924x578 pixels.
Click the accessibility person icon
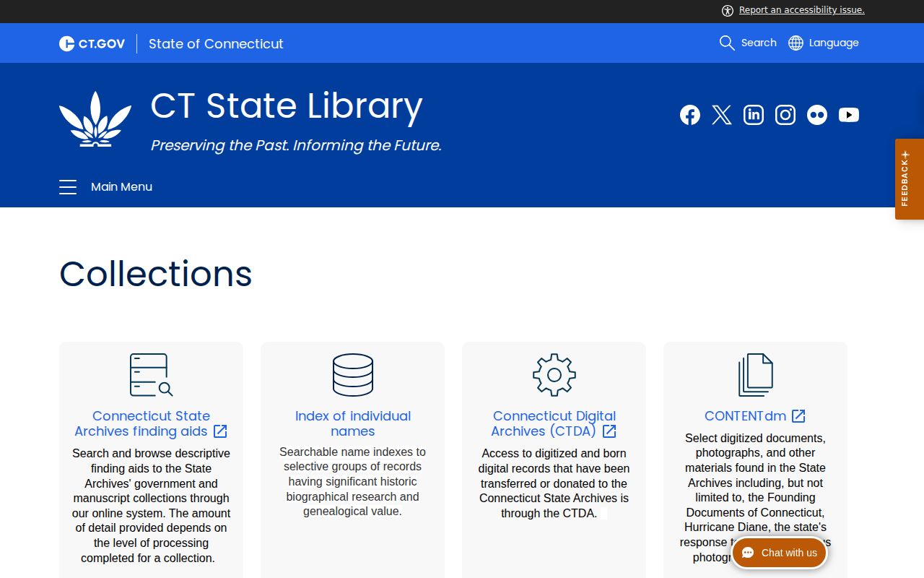728,10
